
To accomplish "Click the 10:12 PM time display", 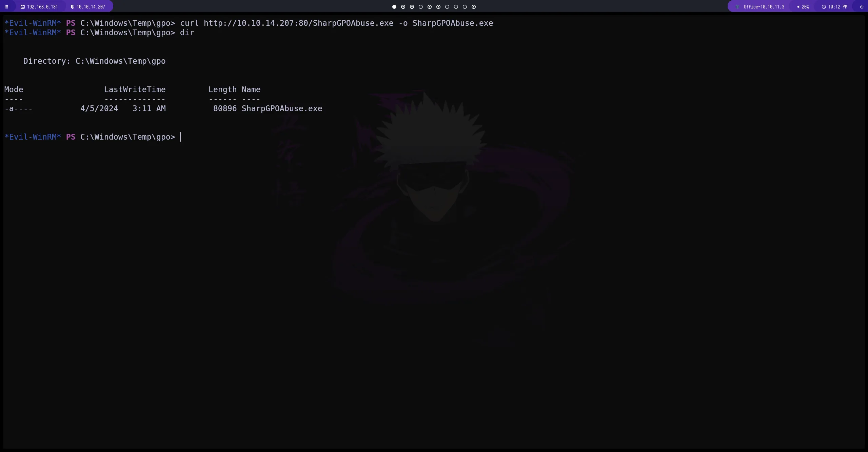I will pos(837,7).
